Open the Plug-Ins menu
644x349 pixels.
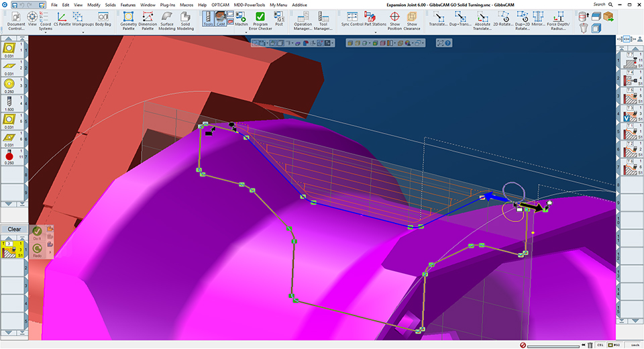[x=168, y=5]
